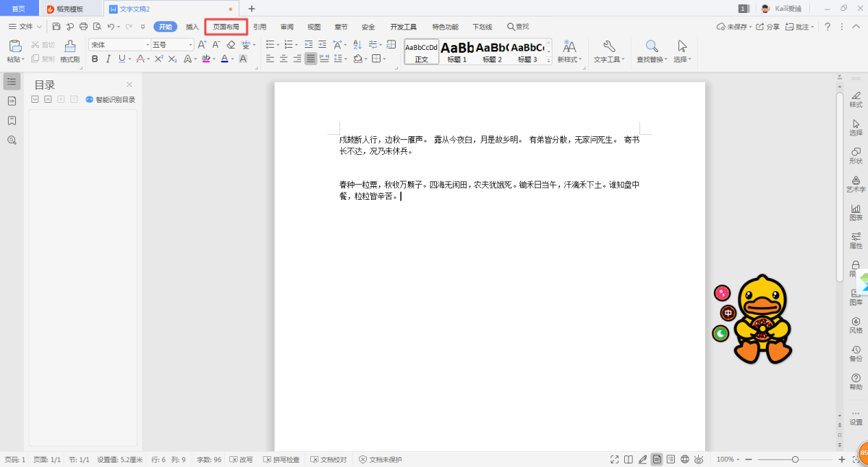Expand the 文字工具 dropdown
The width and height of the screenshot is (868, 467).
608,59
